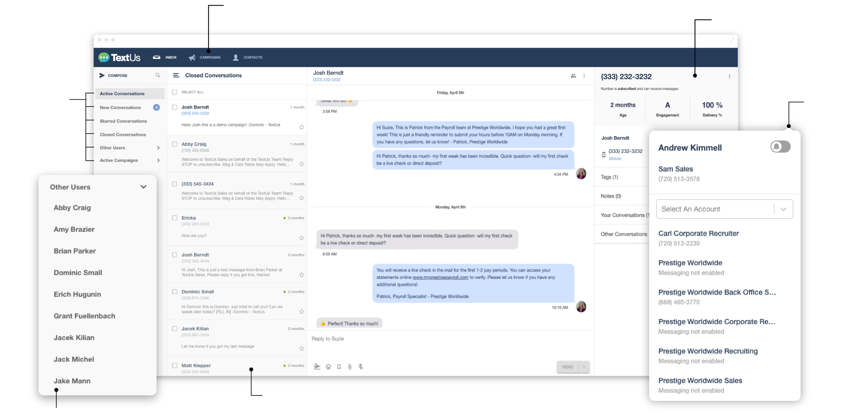Click the Compose button
Screen dimensions: 868x420
point(113,76)
